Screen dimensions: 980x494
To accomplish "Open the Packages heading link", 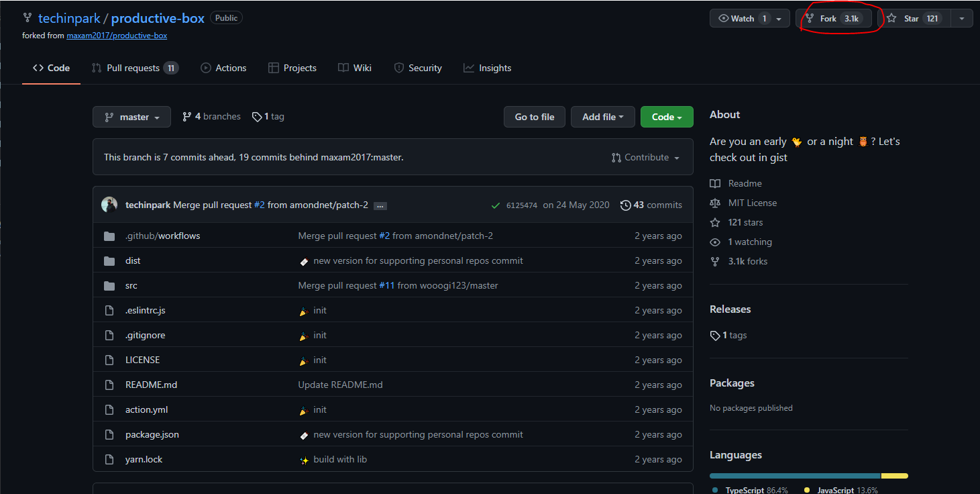I will pyautogui.click(x=732, y=383).
